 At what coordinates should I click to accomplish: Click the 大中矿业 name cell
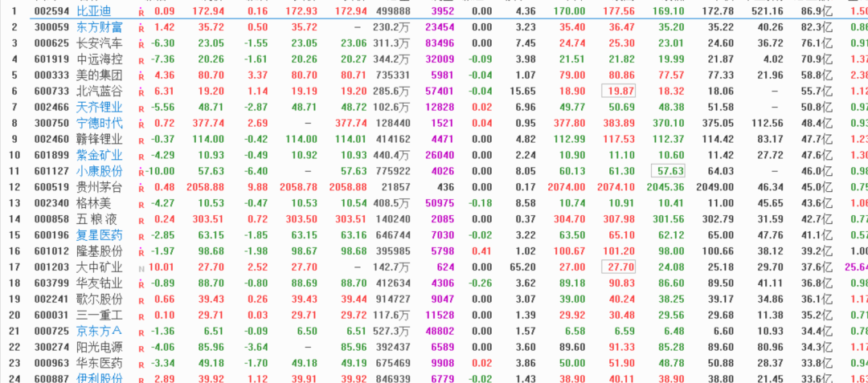(x=100, y=267)
